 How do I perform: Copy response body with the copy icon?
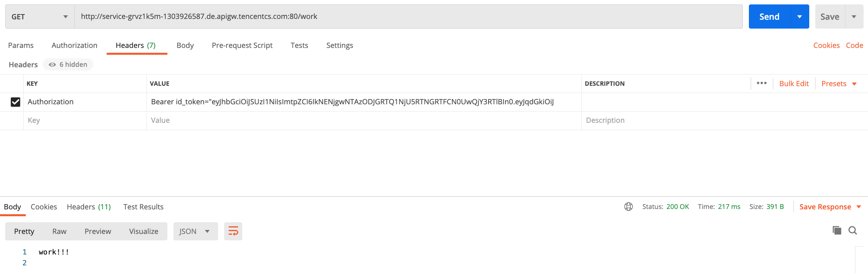(x=837, y=230)
